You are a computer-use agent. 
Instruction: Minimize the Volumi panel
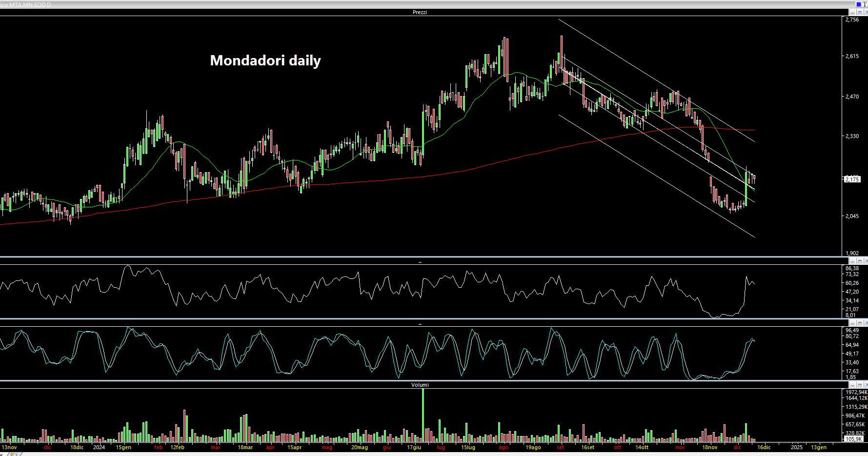click(x=852, y=385)
